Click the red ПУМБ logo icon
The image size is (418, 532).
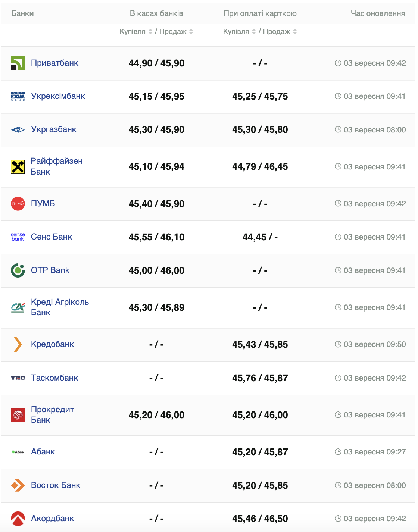pos(18,204)
